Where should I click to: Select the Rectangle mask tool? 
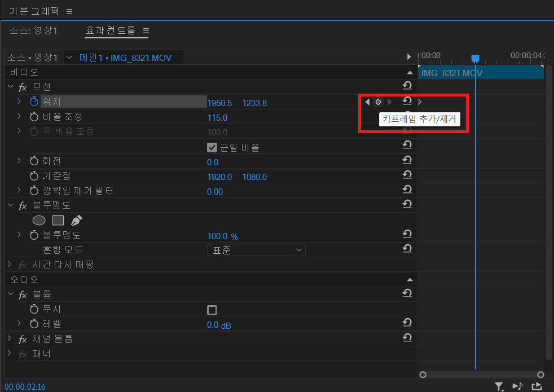(58, 220)
